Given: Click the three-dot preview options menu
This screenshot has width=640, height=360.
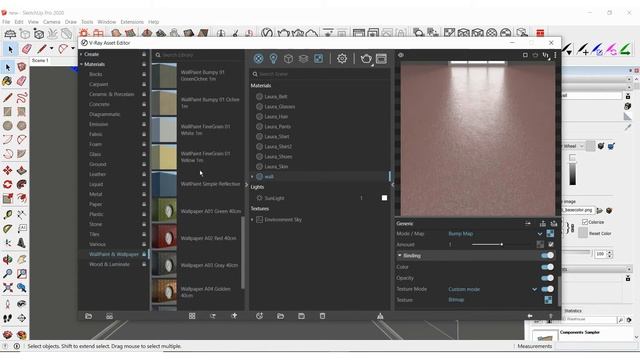Looking at the screenshot, I should click(555, 55).
